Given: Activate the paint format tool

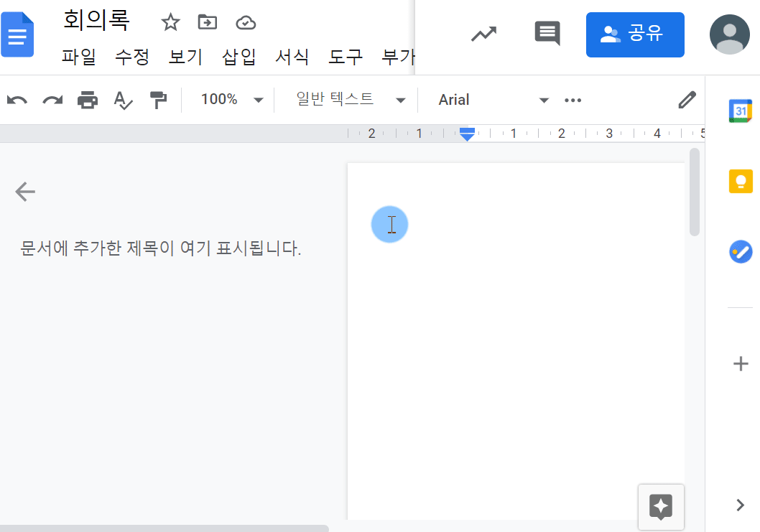Looking at the screenshot, I should (158, 101).
